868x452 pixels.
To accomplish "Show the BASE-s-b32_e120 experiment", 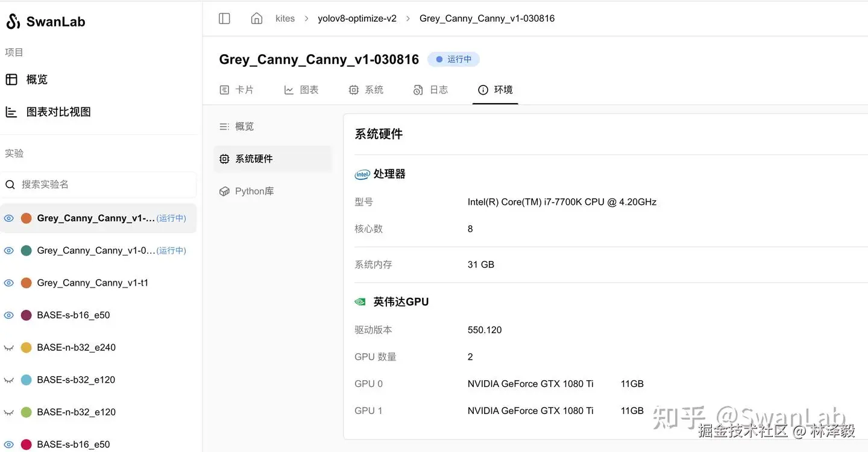I will pyautogui.click(x=9, y=380).
